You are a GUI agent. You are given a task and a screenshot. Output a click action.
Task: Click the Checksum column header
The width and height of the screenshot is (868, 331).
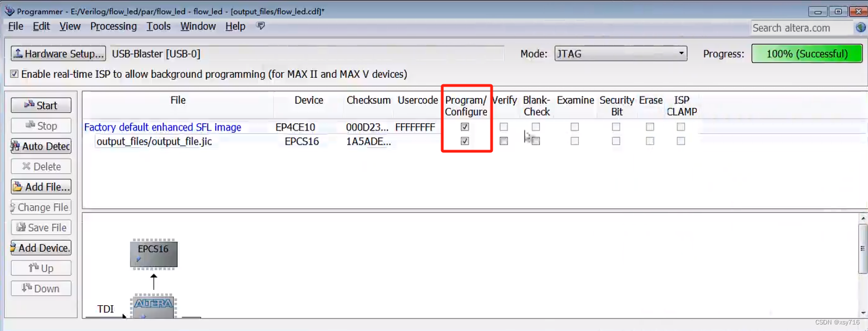[369, 100]
